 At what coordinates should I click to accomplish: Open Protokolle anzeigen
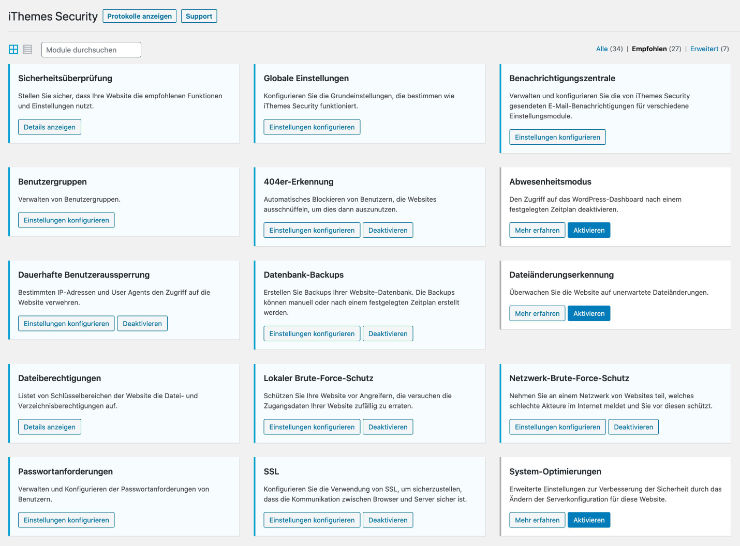139,16
